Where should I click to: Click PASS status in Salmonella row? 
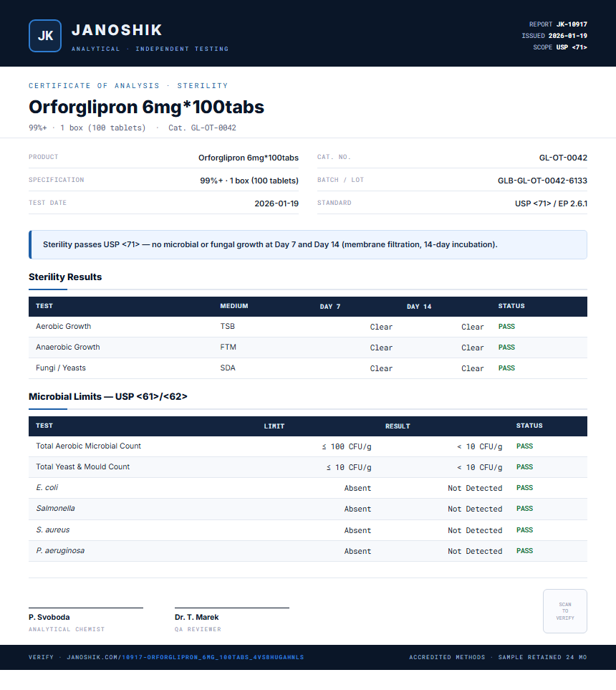tap(524, 508)
